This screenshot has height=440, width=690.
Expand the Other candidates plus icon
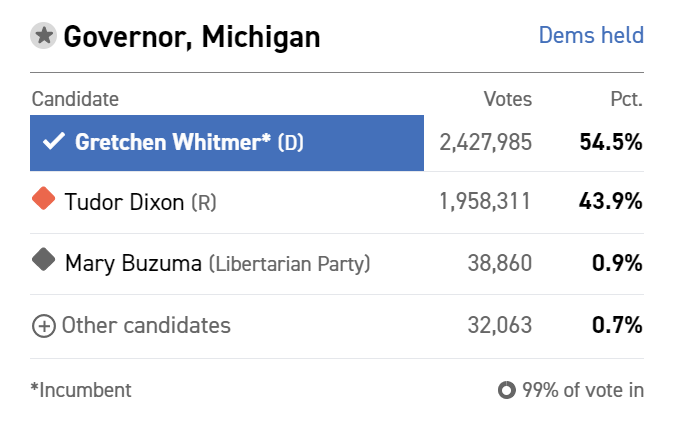(44, 326)
